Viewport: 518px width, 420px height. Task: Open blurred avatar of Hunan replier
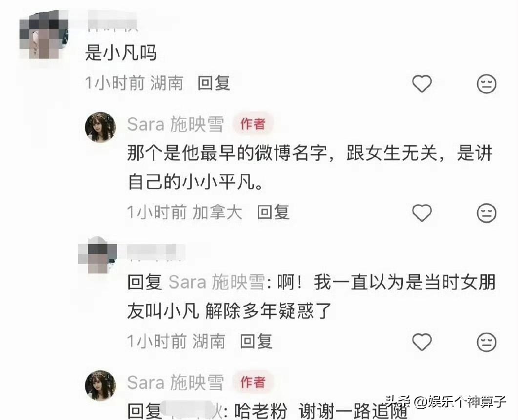point(98,255)
